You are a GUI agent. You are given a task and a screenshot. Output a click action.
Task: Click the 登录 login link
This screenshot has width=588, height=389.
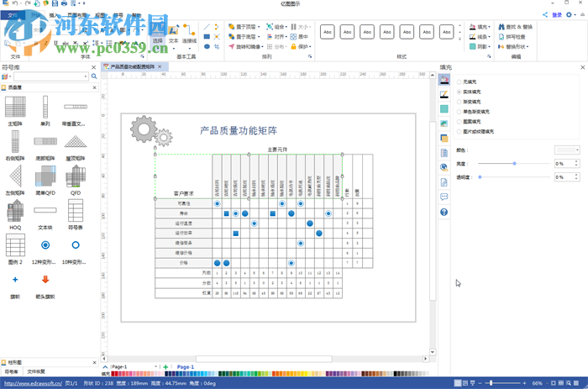(x=557, y=15)
